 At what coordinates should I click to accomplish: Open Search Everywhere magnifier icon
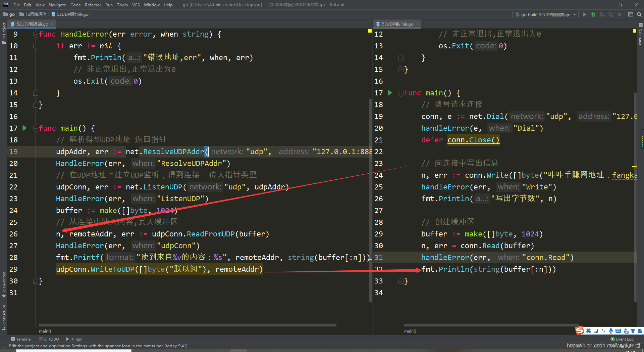click(639, 14)
